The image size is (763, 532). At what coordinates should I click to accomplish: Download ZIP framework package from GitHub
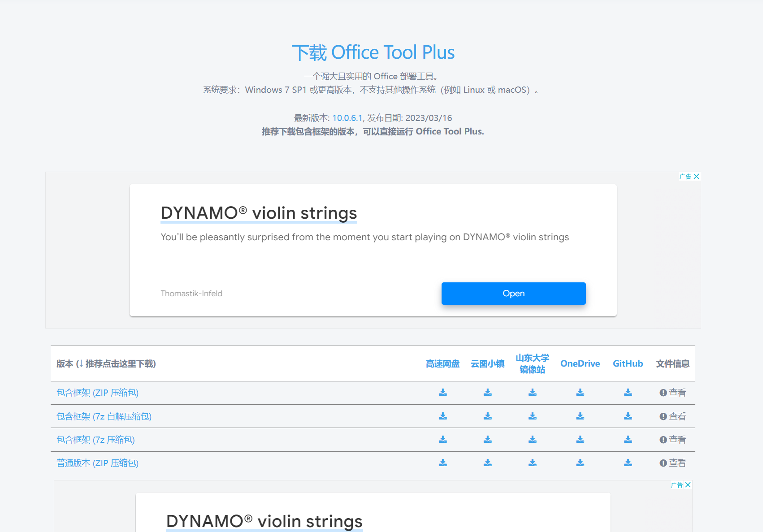click(x=628, y=393)
